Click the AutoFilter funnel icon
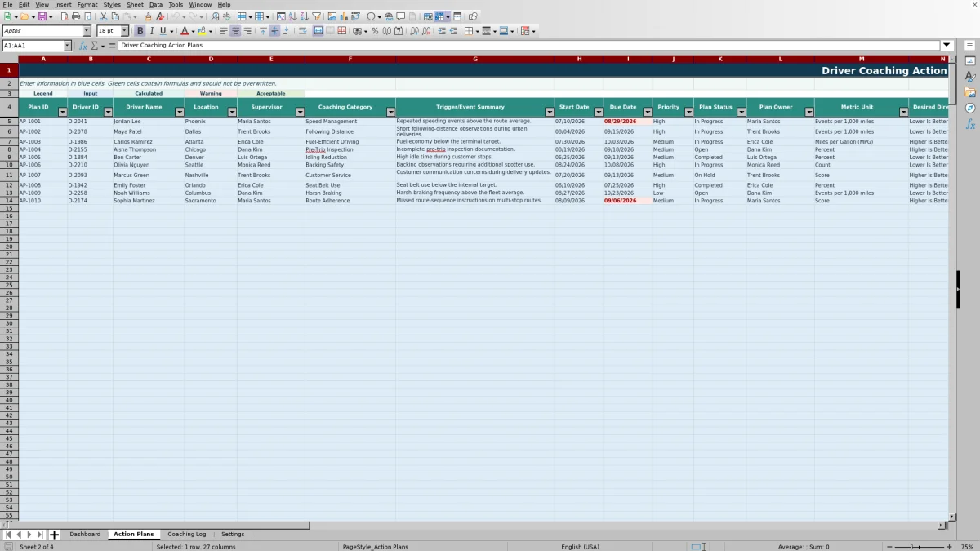The image size is (980, 551). pyautogui.click(x=316, y=16)
